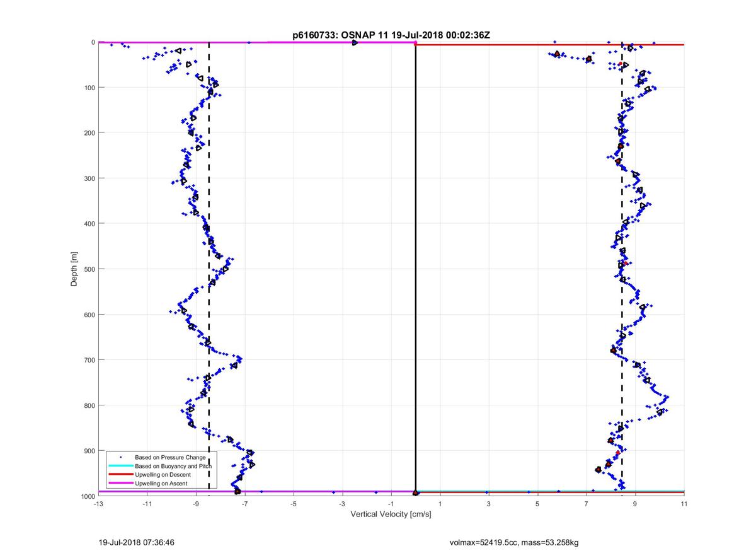Image resolution: width=756 pixels, height=558 pixels.
Task: Click the dashed mean line in descent profile
Action: 622,269
